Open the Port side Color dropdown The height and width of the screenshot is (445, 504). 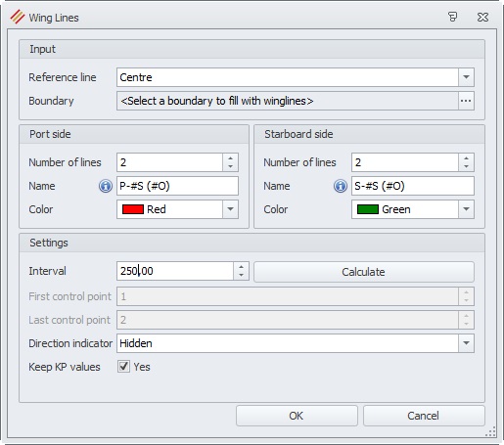[x=230, y=209]
